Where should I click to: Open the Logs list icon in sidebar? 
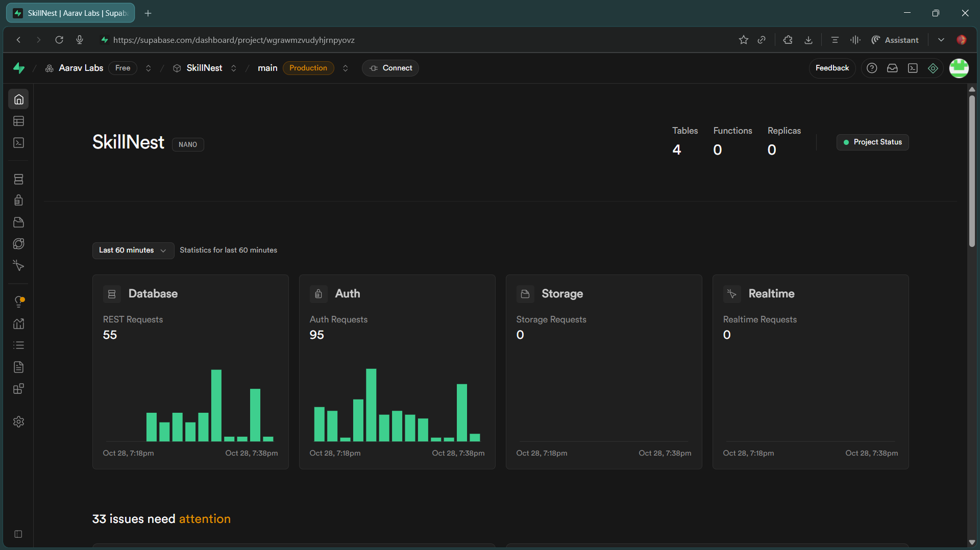[19, 345]
